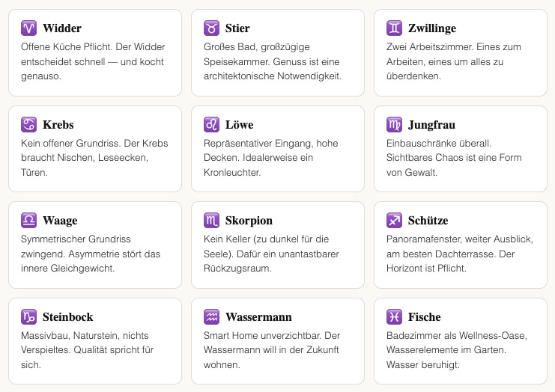Click the Widder zodiac symbol icon
The width and height of the screenshot is (555, 392).
(28, 28)
